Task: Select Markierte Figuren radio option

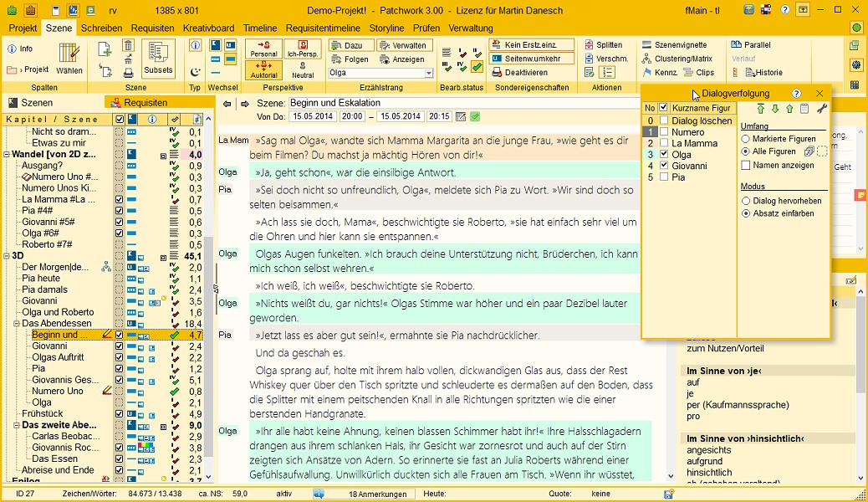Action: point(746,139)
